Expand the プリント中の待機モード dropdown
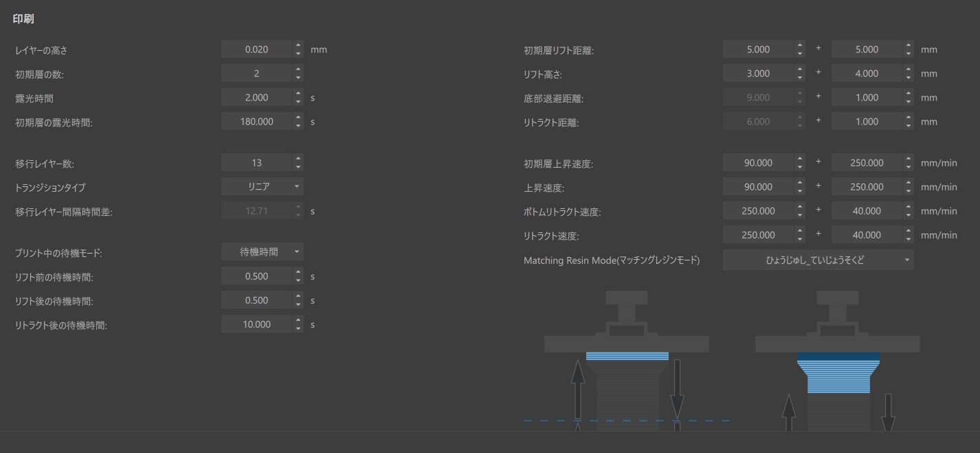This screenshot has width=980, height=453. click(262, 252)
